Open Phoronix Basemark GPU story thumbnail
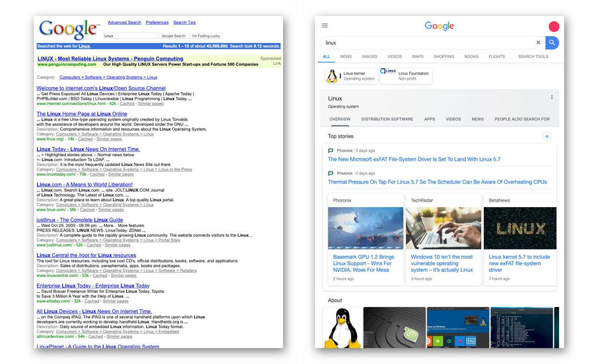 coord(366,228)
